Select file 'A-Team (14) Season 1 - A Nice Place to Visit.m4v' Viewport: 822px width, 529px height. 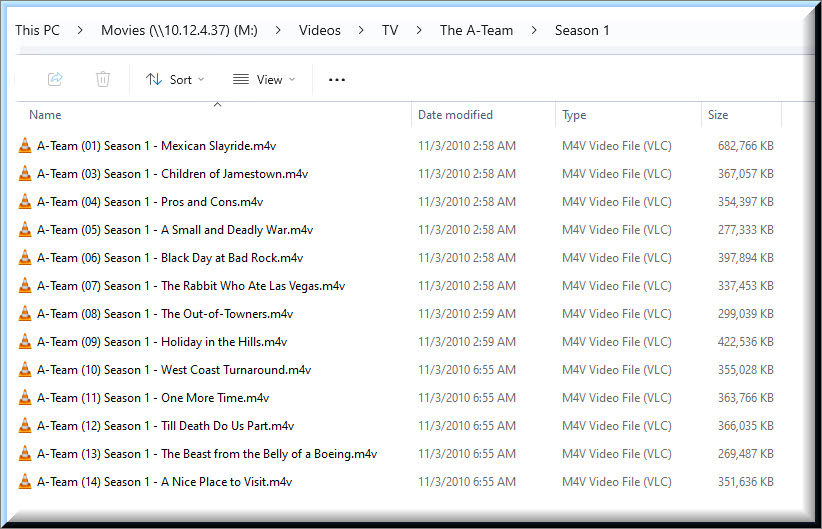pyautogui.click(x=164, y=482)
